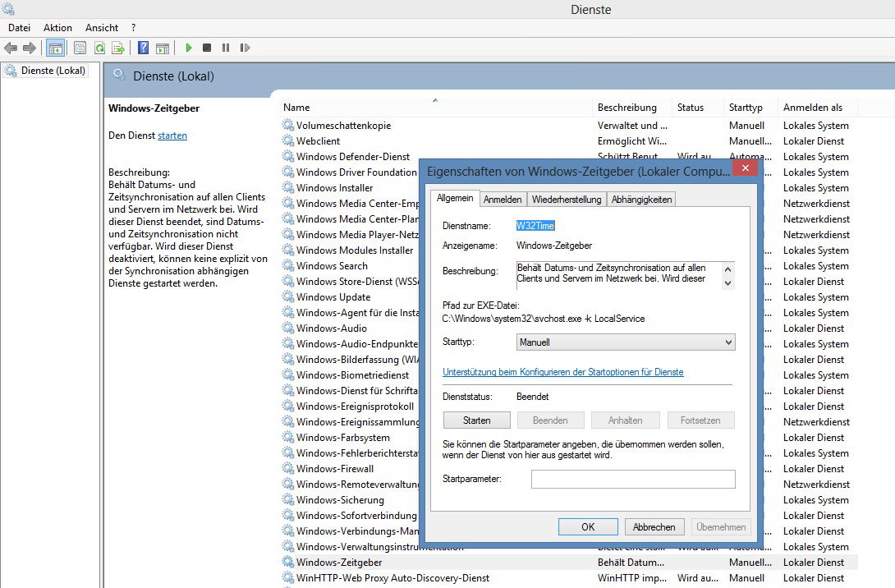The image size is (895, 588).
Task: Click the Windows-Firewall service icon
Action: (x=288, y=468)
